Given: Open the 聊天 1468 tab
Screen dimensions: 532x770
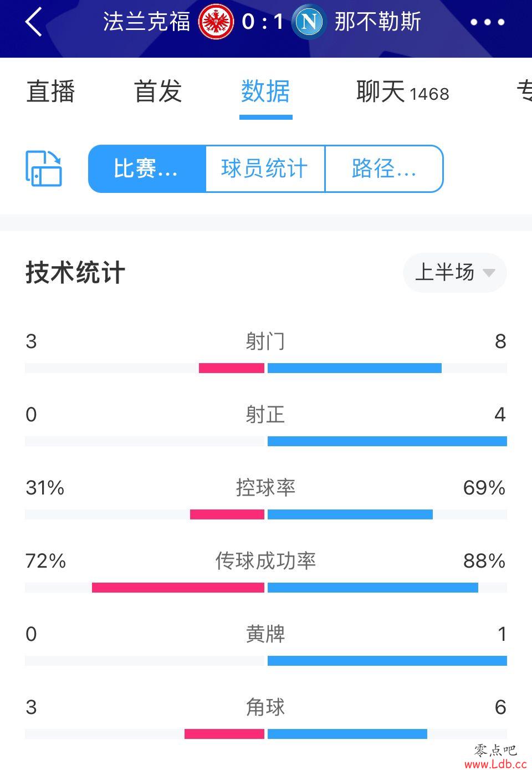Looking at the screenshot, I should pyautogui.click(x=402, y=91).
